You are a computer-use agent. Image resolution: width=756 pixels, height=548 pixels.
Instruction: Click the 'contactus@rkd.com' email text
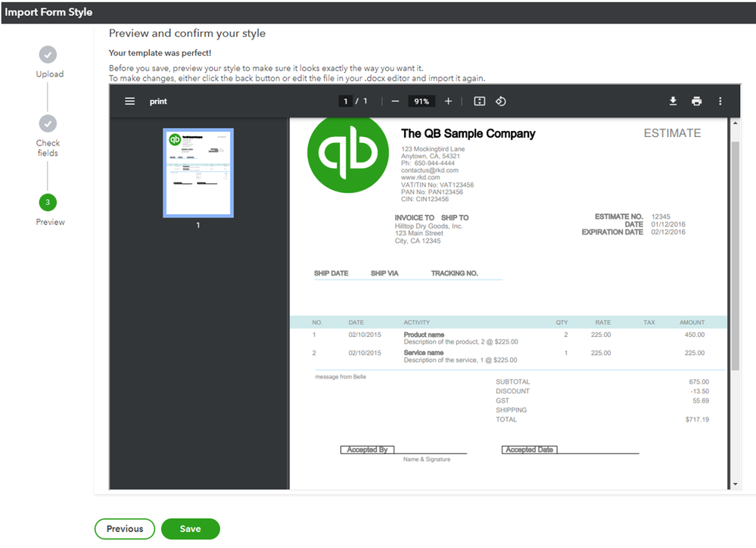point(430,170)
